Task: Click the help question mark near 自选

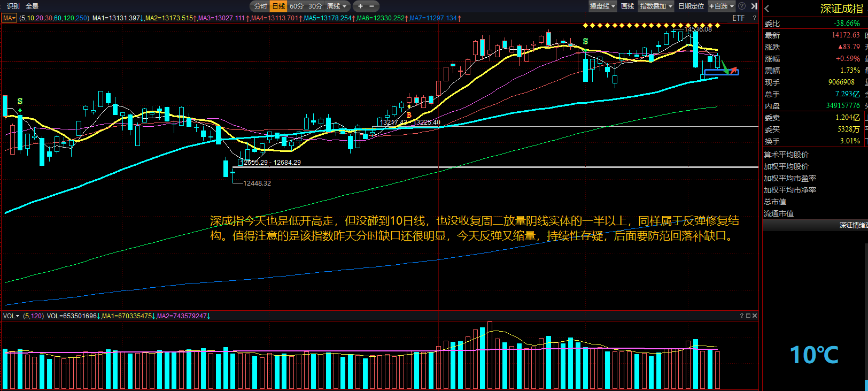Action: click(x=742, y=6)
